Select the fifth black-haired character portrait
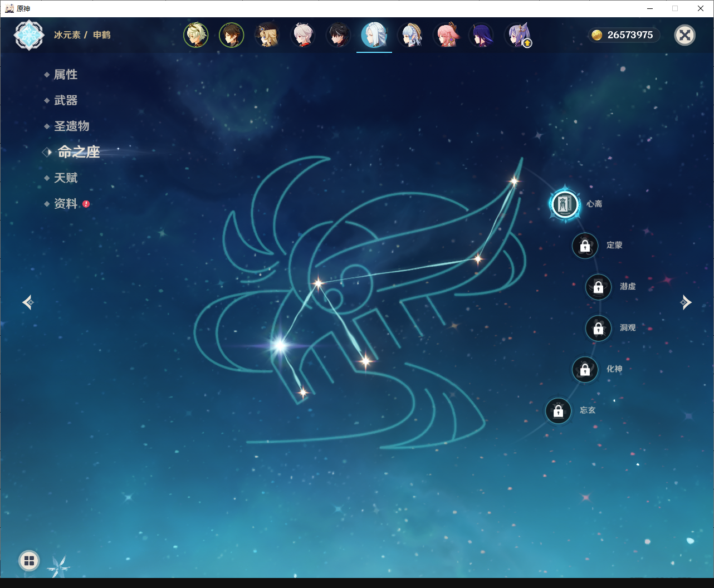This screenshot has width=714, height=588. pos(338,35)
